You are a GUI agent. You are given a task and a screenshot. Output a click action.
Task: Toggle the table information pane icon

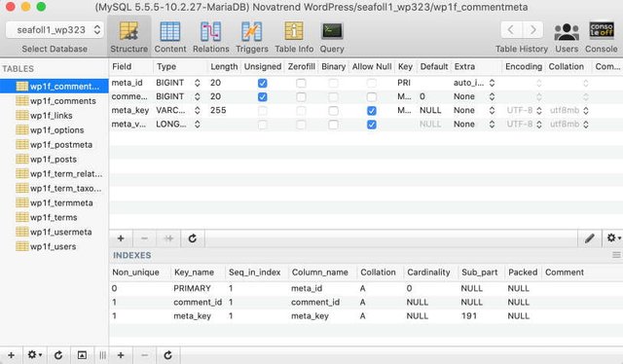[82, 355]
